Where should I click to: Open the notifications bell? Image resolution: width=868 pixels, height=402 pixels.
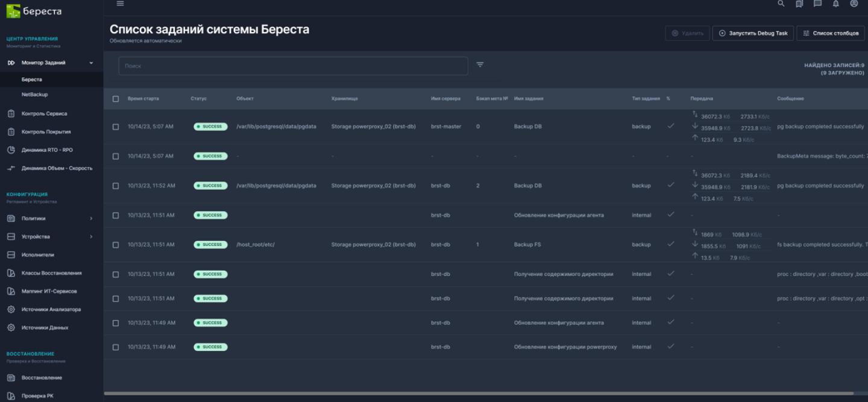pos(835,4)
